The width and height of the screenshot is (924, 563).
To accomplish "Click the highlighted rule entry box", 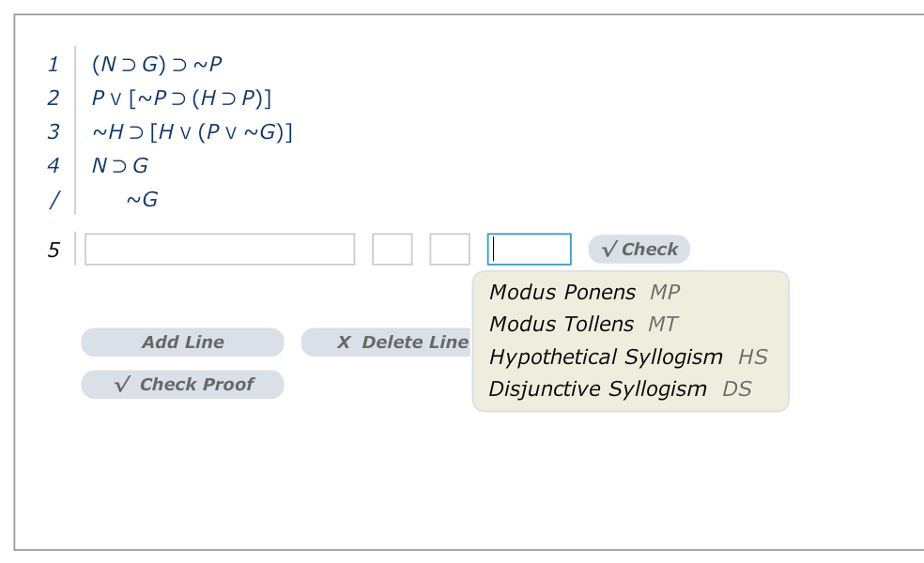I will point(529,249).
